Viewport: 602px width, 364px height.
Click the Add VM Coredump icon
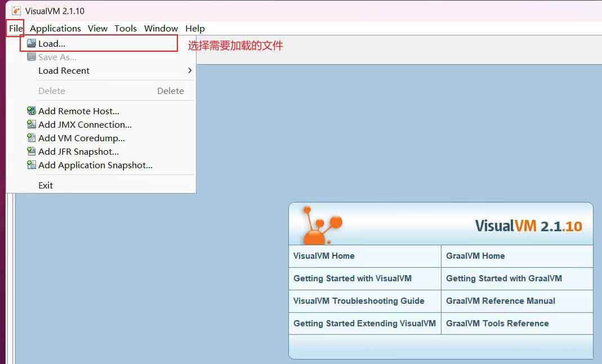coord(32,138)
